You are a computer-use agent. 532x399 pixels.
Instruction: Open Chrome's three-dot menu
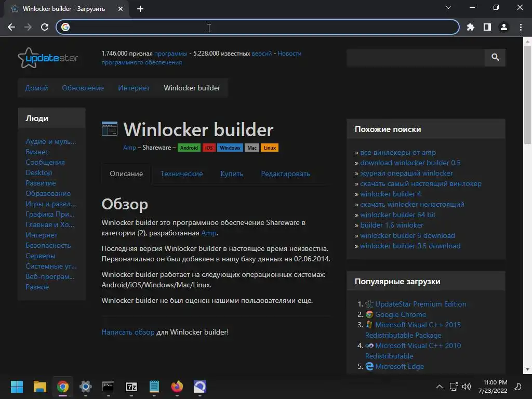click(x=521, y=27)
